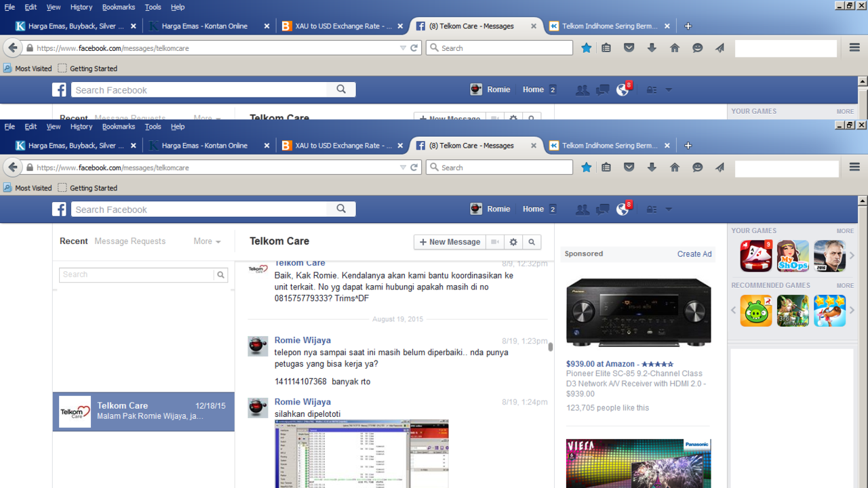This screenshot has height=488, width=868.
Task: Open screenshot image attached in chat
Action: pos(361,453)
